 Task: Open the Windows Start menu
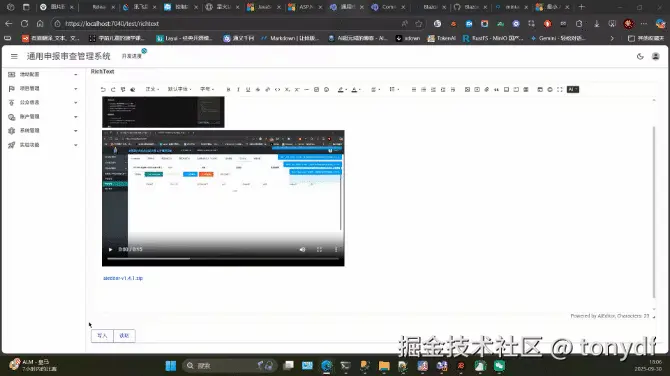170,366
